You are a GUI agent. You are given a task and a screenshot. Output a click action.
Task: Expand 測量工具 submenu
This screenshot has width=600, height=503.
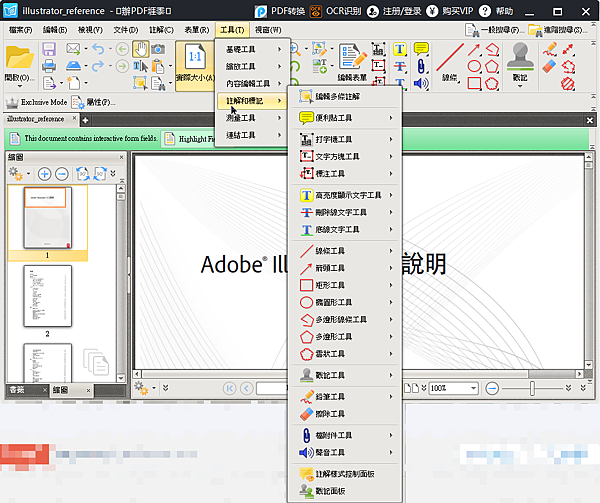click(x=252, y=118)
